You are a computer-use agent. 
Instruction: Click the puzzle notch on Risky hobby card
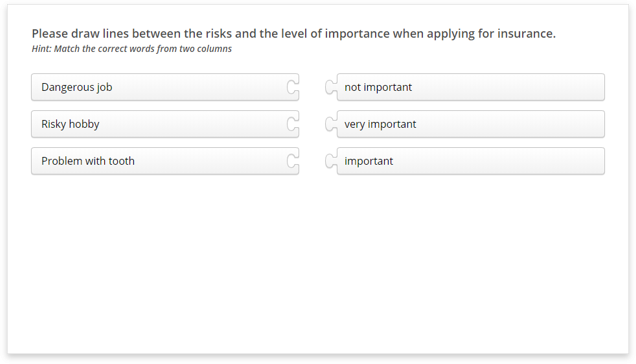293,124
